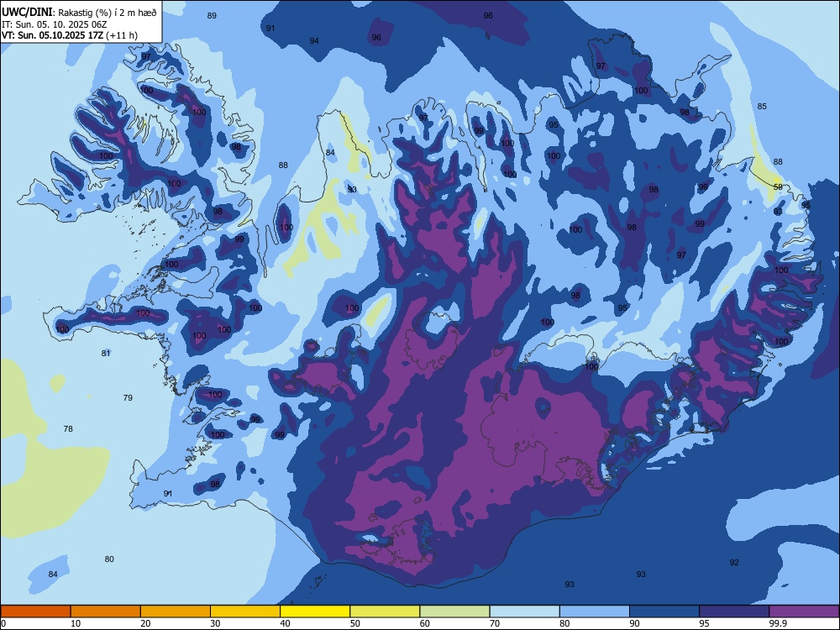Click the dark orange 0–10 legend swatch
840x630 pixels.
pos(35,612)
